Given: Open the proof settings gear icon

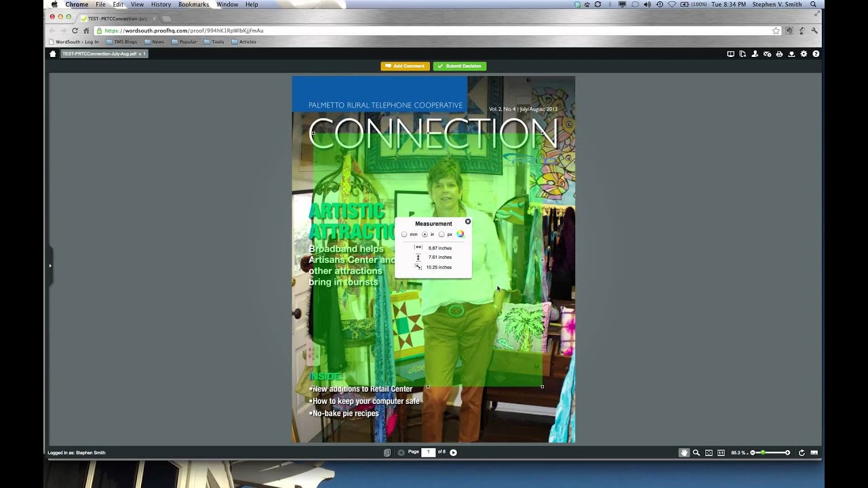Looking at the screenshot, I should pos(804,54).
